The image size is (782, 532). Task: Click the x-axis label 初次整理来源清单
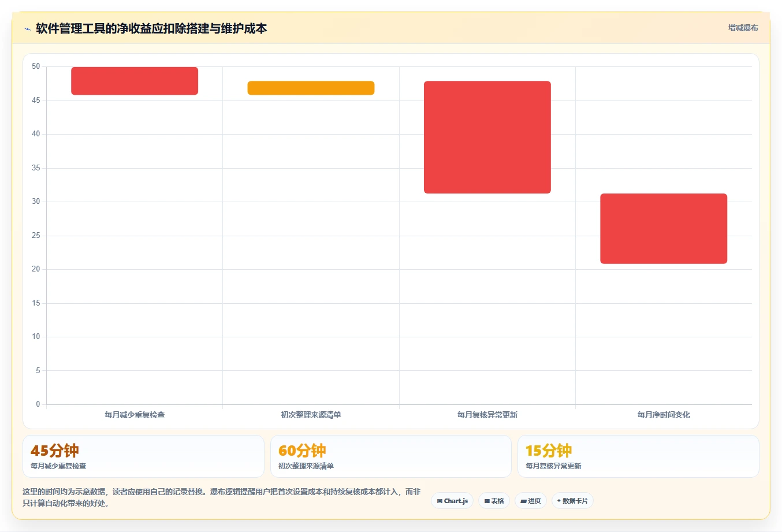[x=311, y=415]
